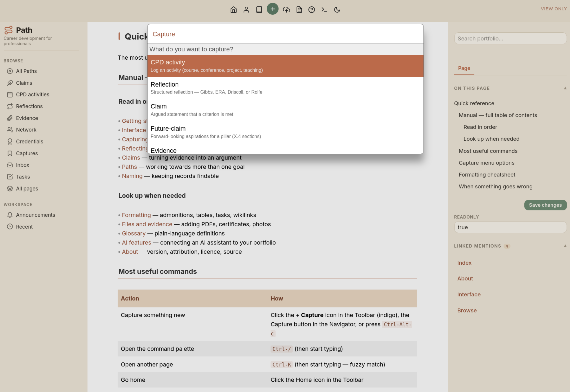The height and width of the screenshot is (392, 570).
Task: Open Claims feather icon in sidebar
Action: pyautogui.click(x=10, y=83)
